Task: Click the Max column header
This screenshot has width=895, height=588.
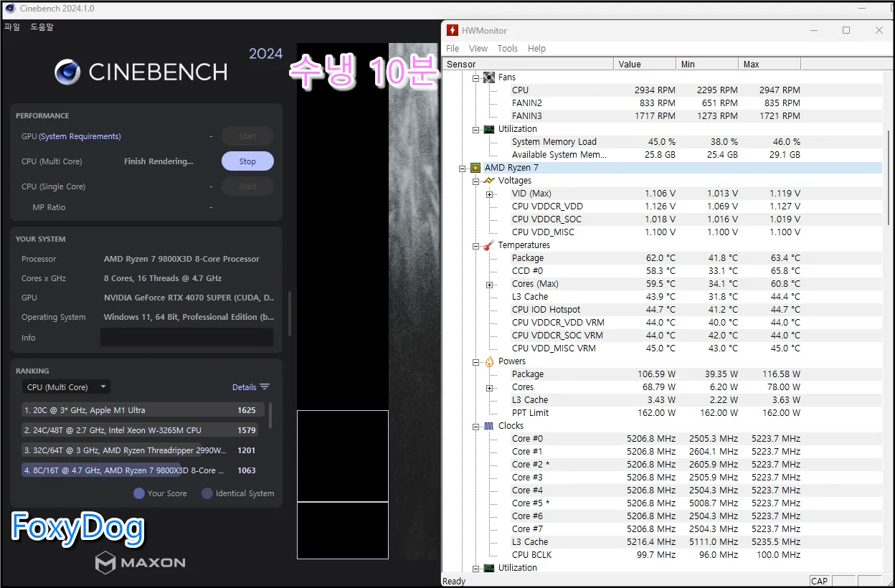Action: coord(769,64)
